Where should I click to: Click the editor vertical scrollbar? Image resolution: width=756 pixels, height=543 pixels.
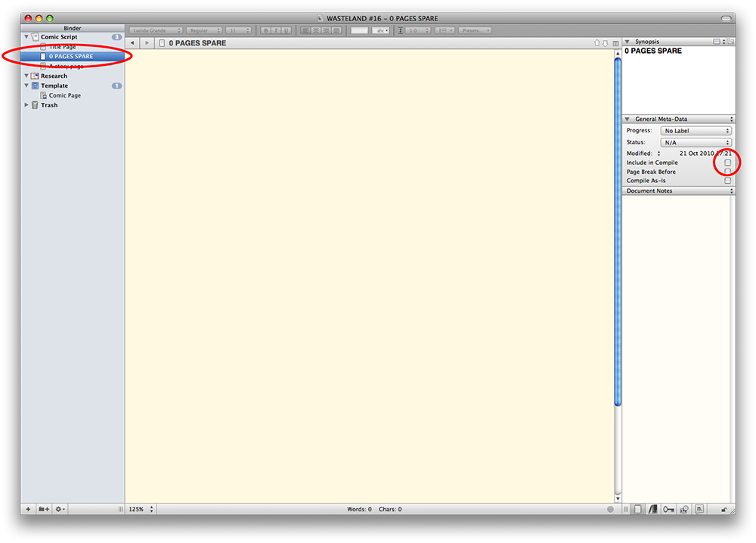618,227
